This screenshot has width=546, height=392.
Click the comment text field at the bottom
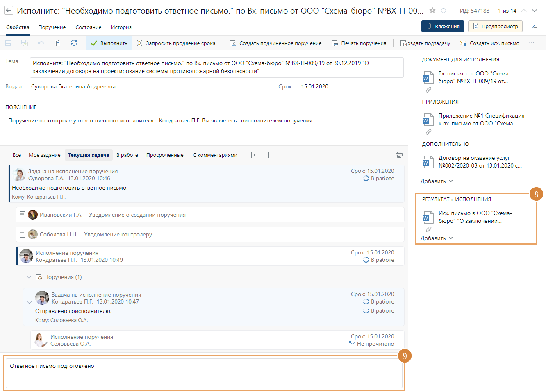(204, 373)
